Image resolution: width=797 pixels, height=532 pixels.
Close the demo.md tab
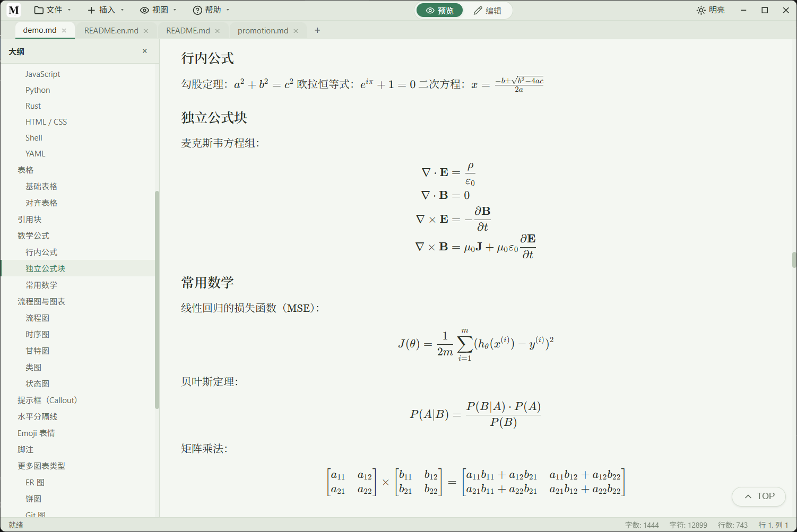pyautogui.click(x=64, y=30)
